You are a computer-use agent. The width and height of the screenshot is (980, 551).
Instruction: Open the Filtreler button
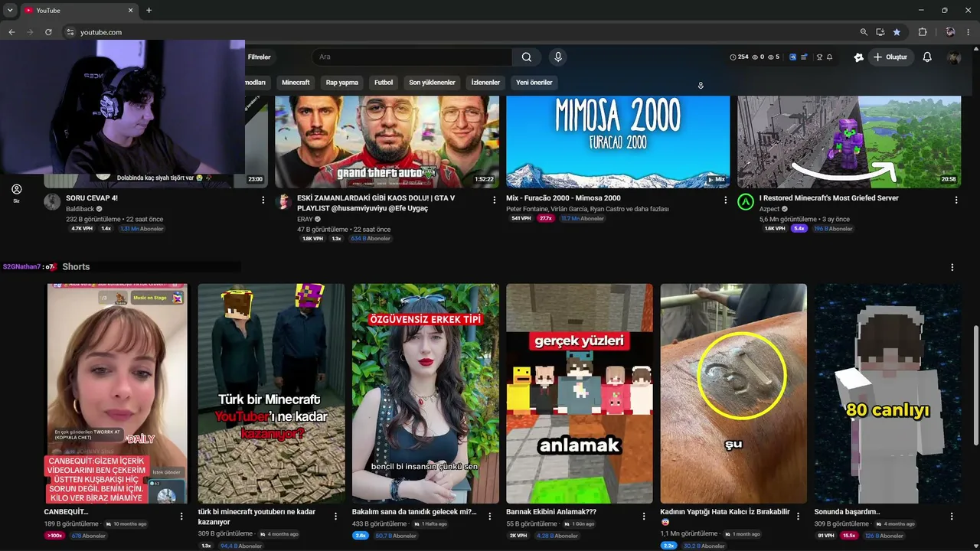point(259,57)
